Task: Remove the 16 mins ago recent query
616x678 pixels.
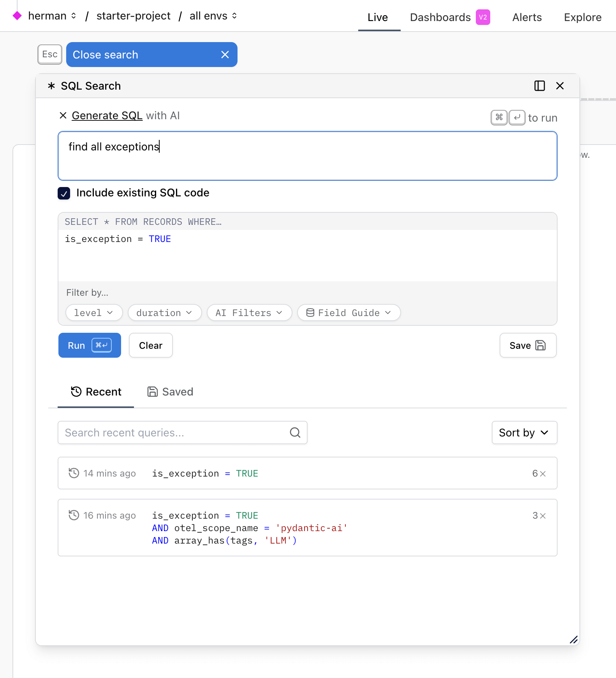Action: coord(543,516)
